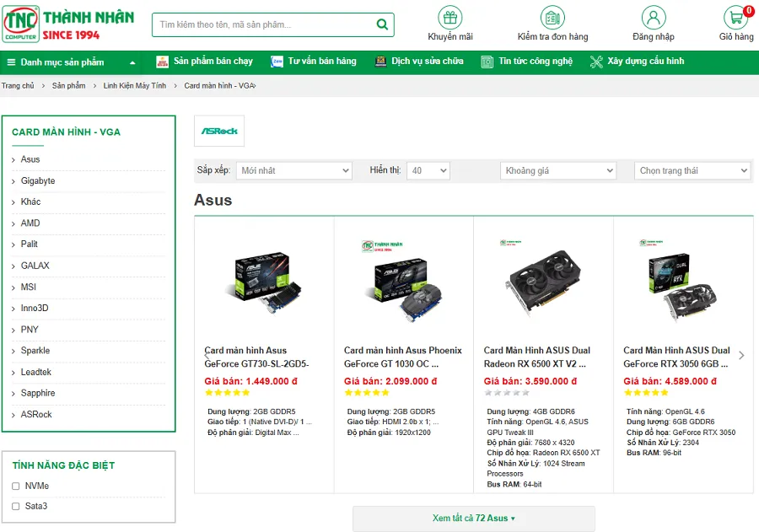Image resolution: width=759 pixels, height=532 pixels.
Task: Open Xây dựng cấu hình menu
Action: point(646,61)
